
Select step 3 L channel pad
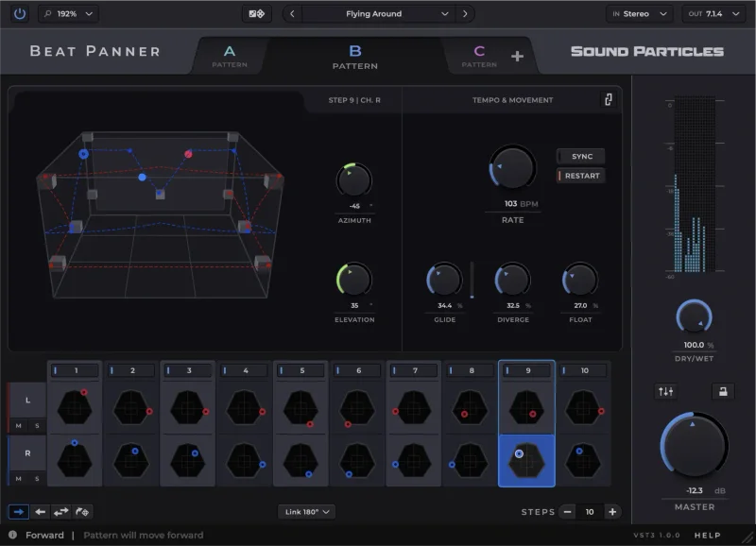coord(188,408)
